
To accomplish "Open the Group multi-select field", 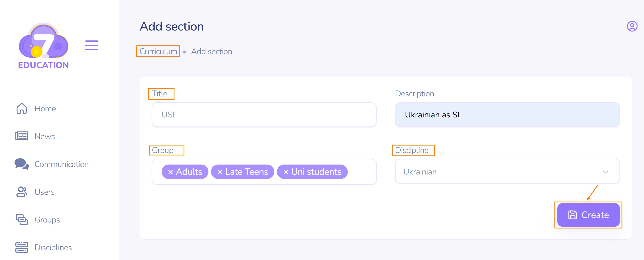I will point(361,172).
